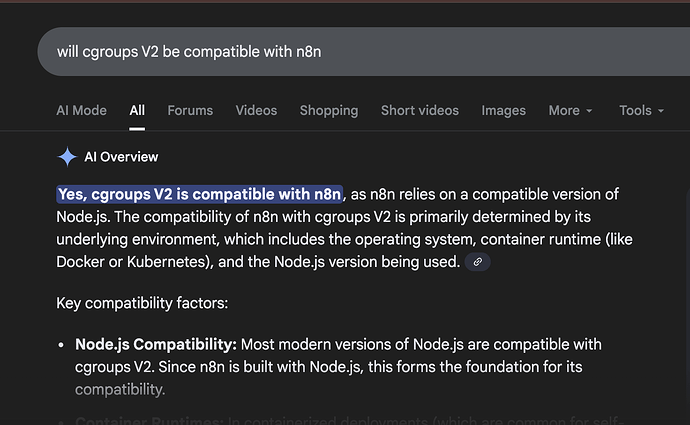
Task: Click the AI Overview sparkle icon
Action: (x=67, y=157)
